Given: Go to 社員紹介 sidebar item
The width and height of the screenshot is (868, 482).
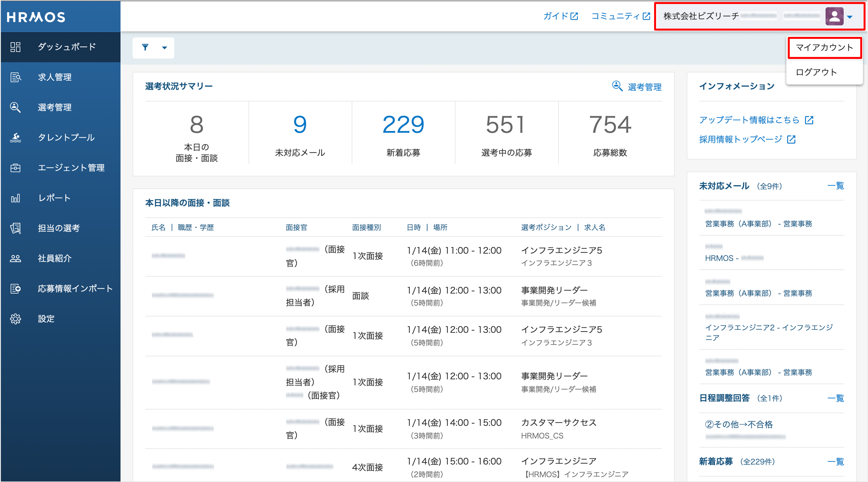Looking at the screenshot, I should 61,258.
